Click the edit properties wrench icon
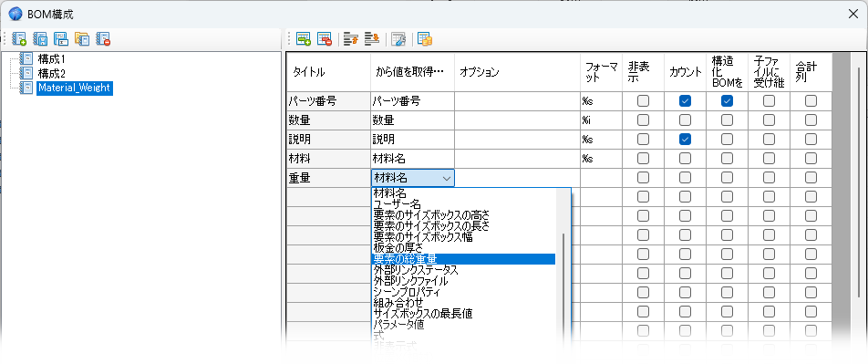 click(x=398, y=39)
